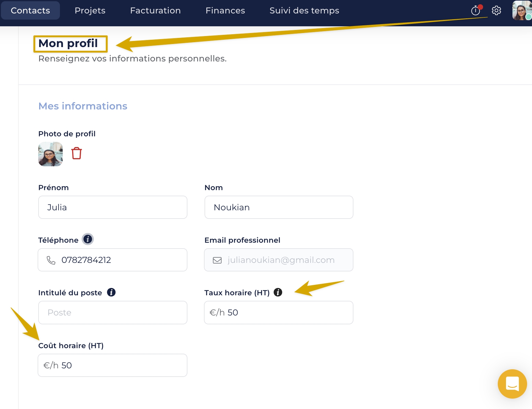Switch to the Contacts tab
532x409 pixels.
coord(30,11)
